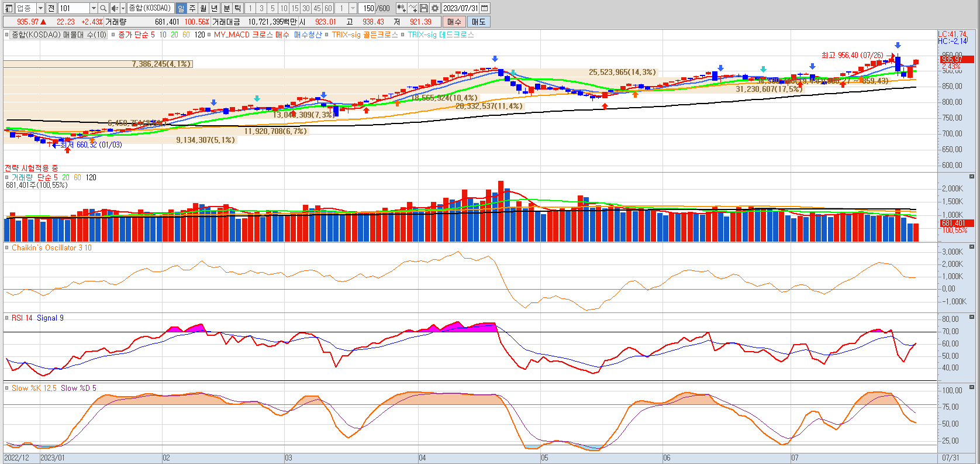Select the 30 interval button
Screen dimensions: 980x464
pos(306,8)
